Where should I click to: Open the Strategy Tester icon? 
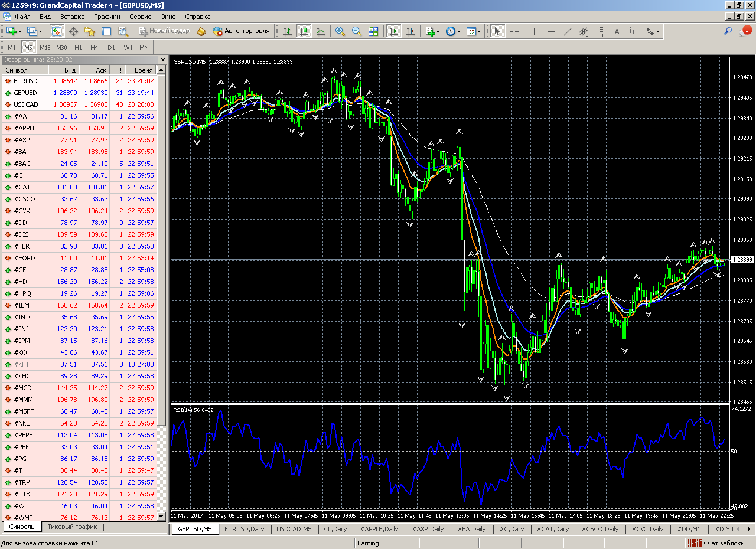pyautogui.click(x=123, y=31)
